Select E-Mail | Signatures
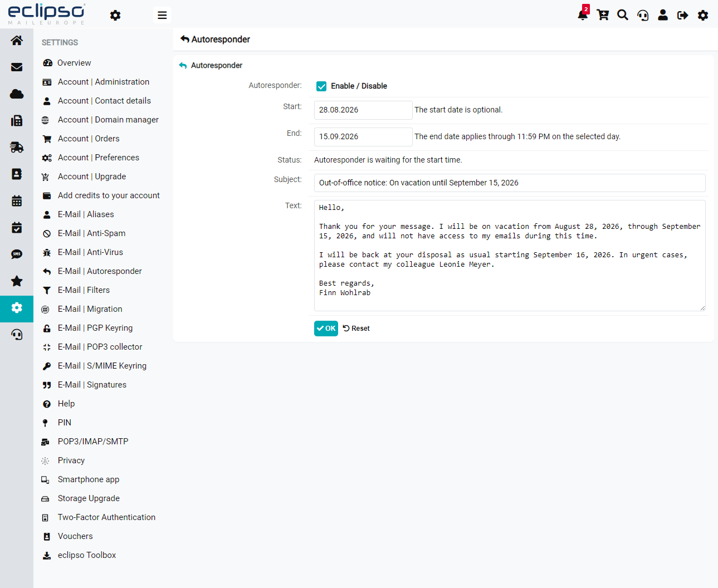The height and width of the screenshot is (588, 718). pos(92,385)
